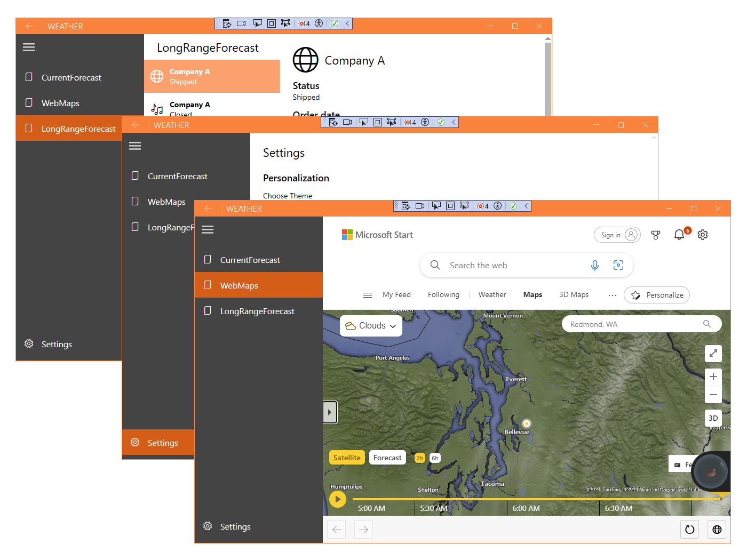Expand the map to full screen
Image resolution: width=747 pixels, height=560 pixels.
(713, 353)
